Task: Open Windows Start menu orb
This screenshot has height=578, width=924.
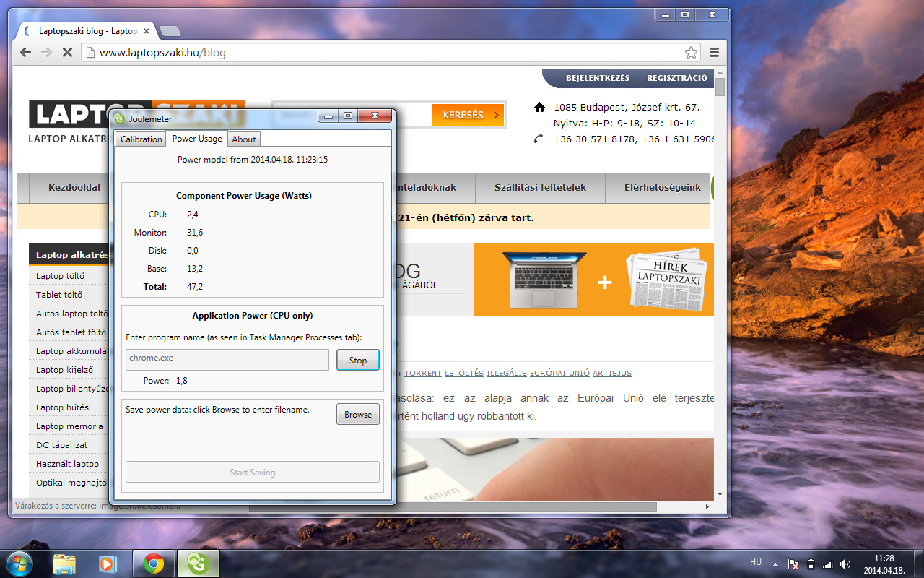Action: pos(19,563)
